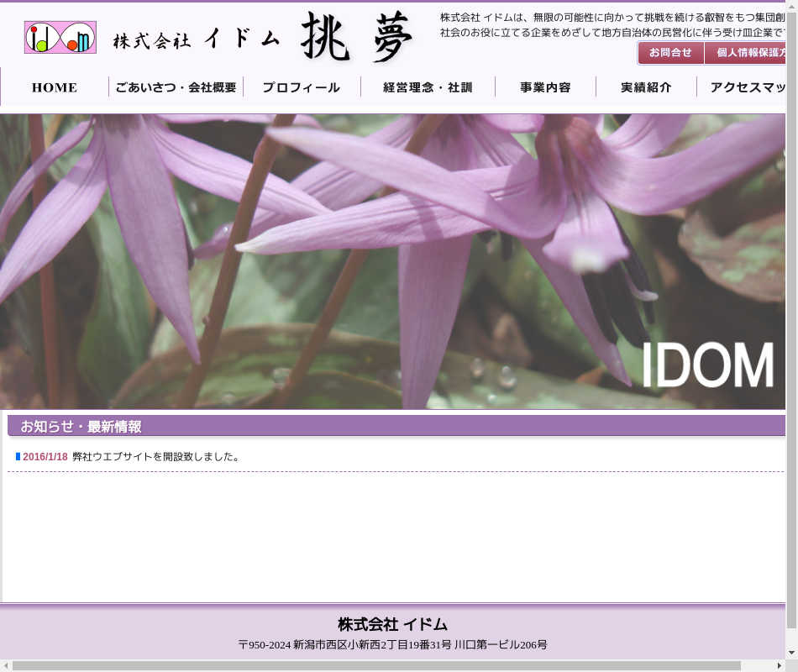Open 個人情報保護方針 button
The height and width of the screenshot is (672, 798).
pos(746,53)
